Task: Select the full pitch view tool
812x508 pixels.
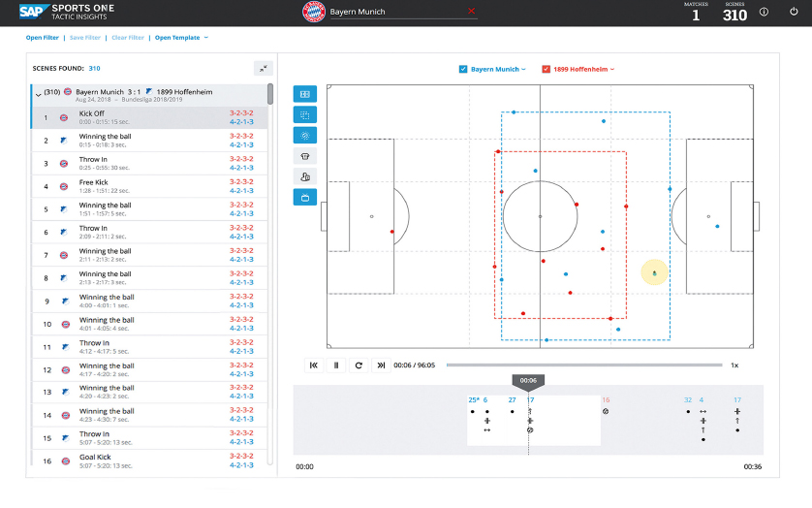Action: click(x=305, y=95)
